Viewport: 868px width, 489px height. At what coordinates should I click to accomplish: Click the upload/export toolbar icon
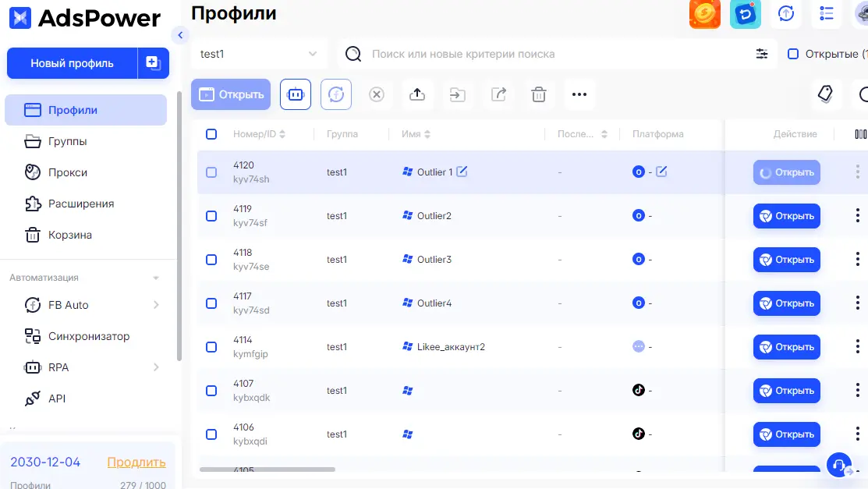416,94
